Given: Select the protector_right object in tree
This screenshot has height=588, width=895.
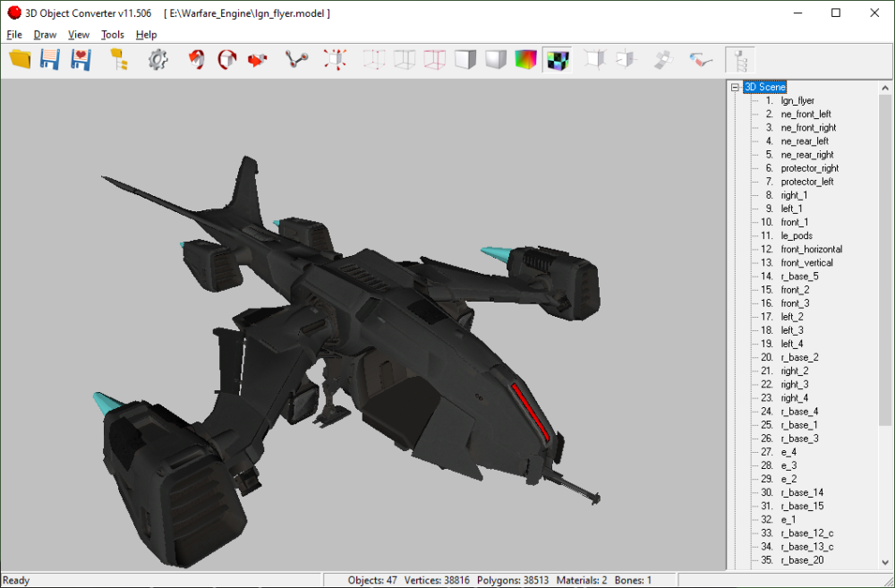Looking at the screenshot, I should point(809,168).
